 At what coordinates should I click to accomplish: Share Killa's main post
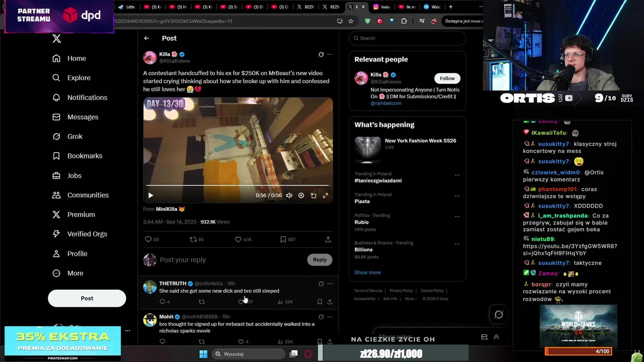(x=328, y=239)
